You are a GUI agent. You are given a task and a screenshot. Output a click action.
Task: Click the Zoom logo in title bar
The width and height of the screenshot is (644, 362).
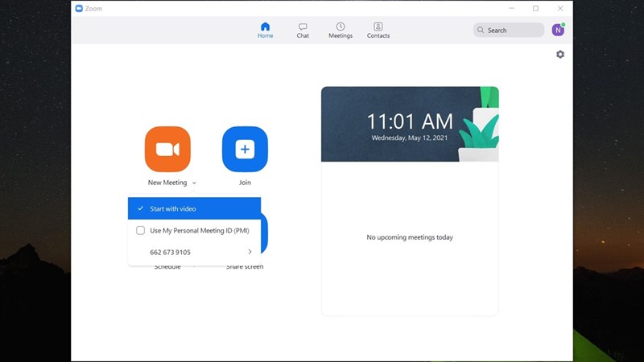click(x=79, y=8)
